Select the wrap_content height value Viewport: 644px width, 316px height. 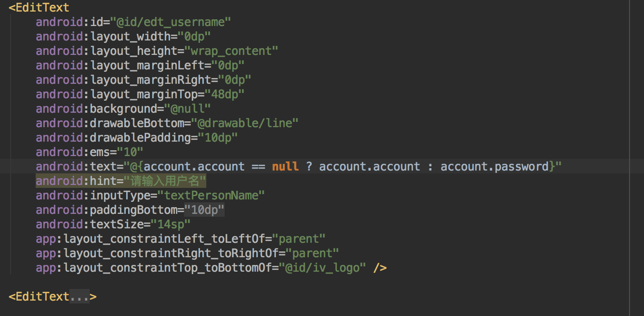click(x=231, y=51)
